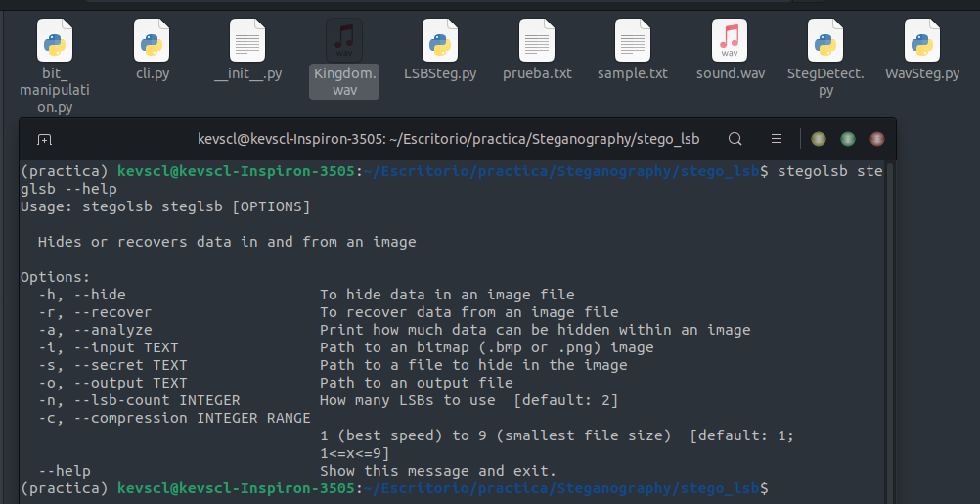Click the Kingdom.wav file name label
Image resolution: width=980 pixels, height=504 pixels.
pos(344,81)
